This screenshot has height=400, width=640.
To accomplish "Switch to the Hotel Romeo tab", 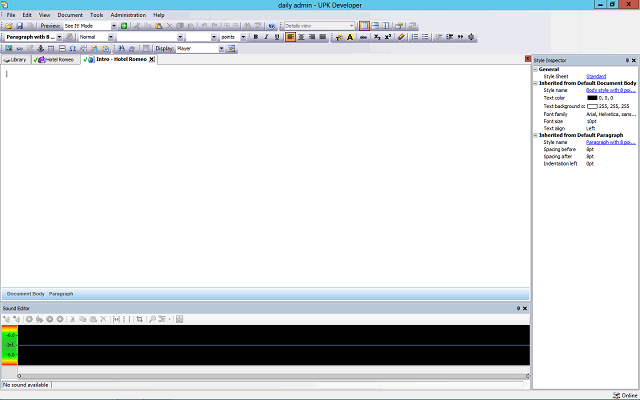I will 56,60.
